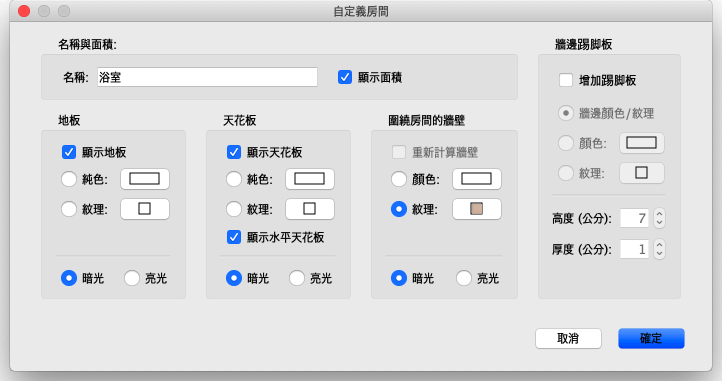Select 亮光 radio under 地板
The image size is (722, 381).
pos(132,278)
